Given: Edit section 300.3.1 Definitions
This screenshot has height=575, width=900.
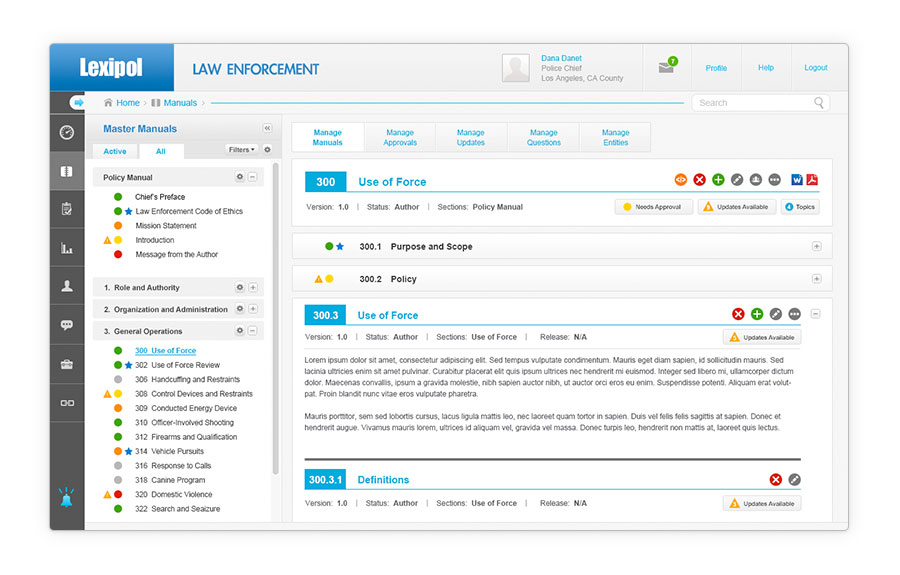Looking at the screenshot, I should (x=794, y=480).
